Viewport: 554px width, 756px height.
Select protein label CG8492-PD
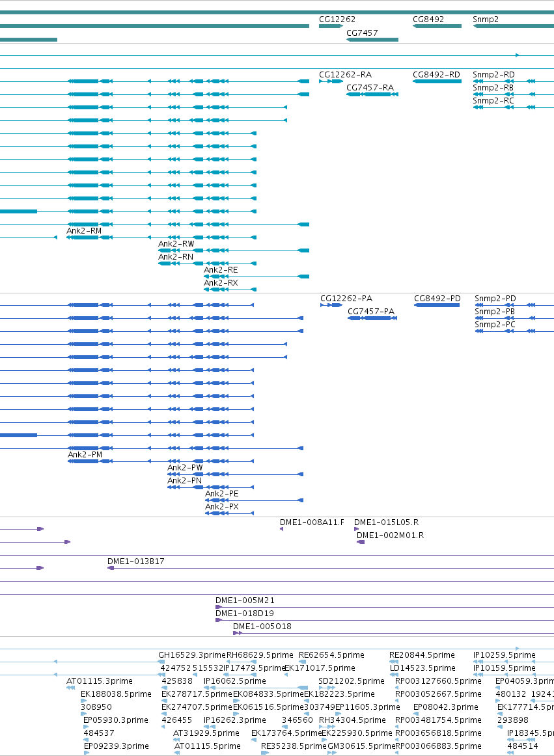click(437, 299)
